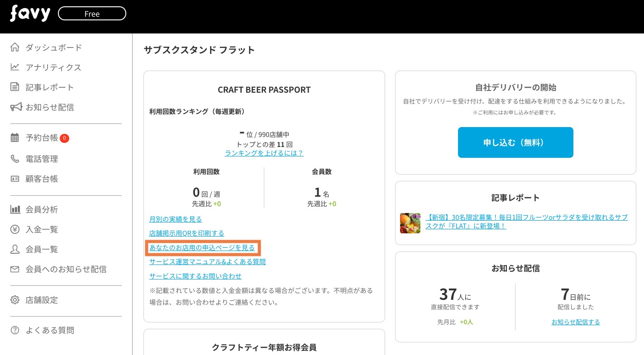The width and height of the screenshot is (644, 355).
Task: Click the person icon for 会員一覧
Action: tap(15, 249)
